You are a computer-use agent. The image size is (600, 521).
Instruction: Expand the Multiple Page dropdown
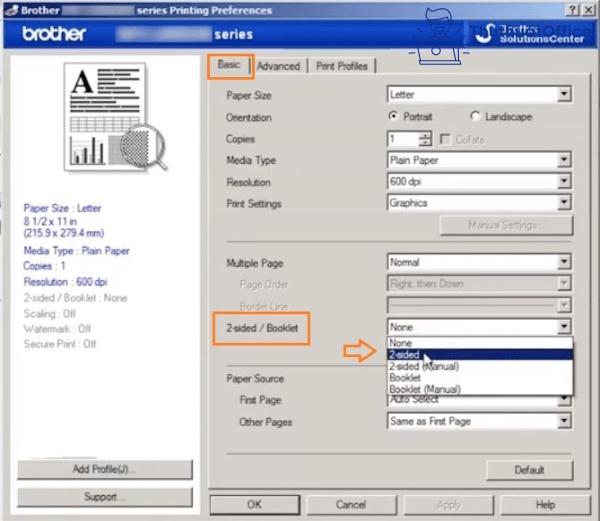(564, 262)
